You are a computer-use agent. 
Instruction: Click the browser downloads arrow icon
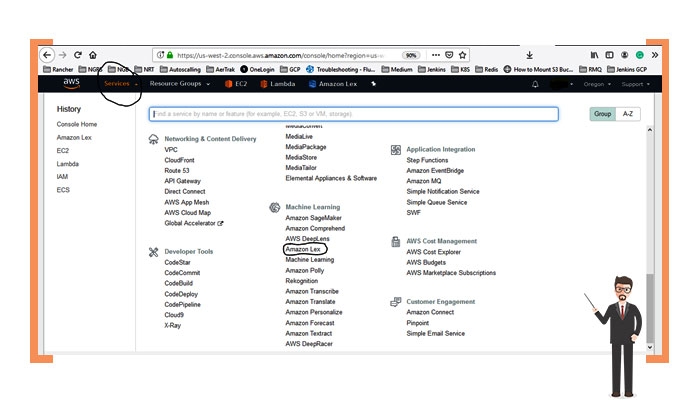coord(529,55)
